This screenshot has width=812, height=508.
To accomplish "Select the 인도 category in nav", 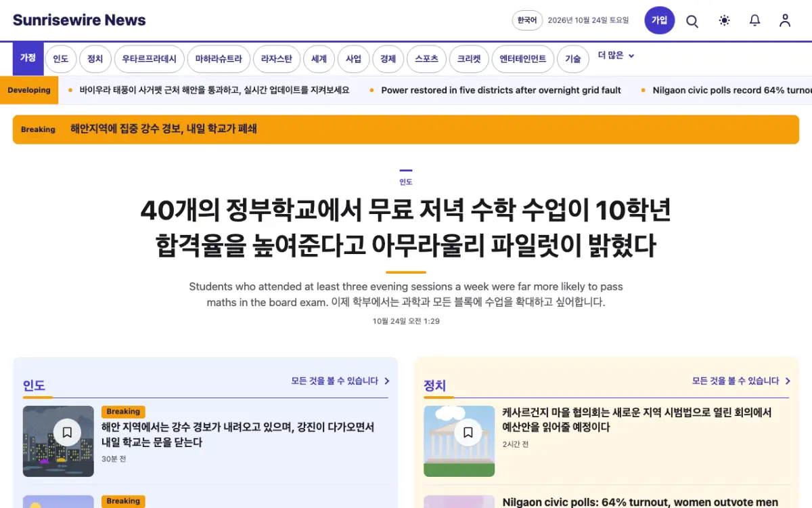I will click(61, 59).
